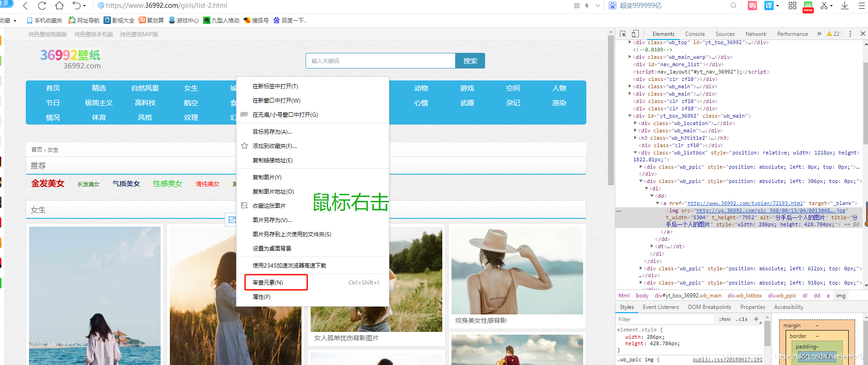The image size is (868, 365).
Task: Open the downloads arrow icon
Action: 845,6
